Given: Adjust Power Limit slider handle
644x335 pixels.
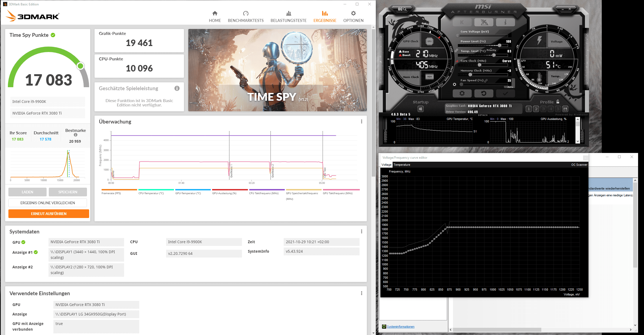Looking at the screenshot, I should click(499, 45).
